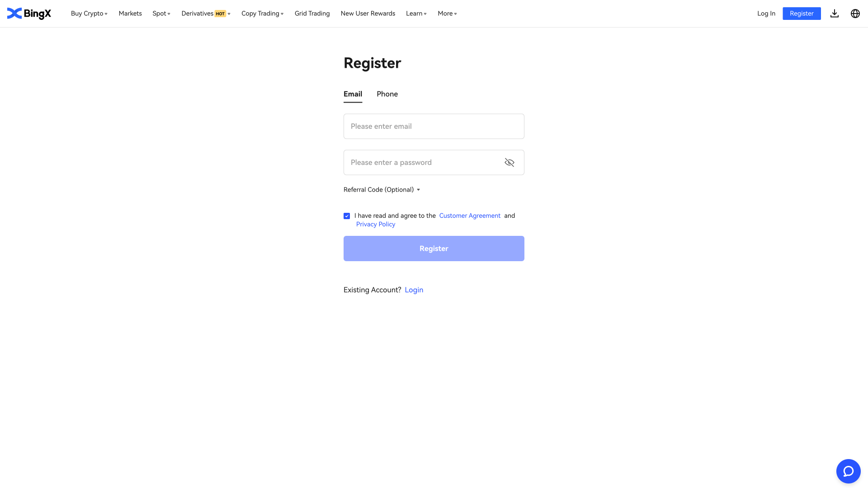The image size is (868, 488).
Task: Toggle password visibility eye icon
Action: tap(509, 163)
